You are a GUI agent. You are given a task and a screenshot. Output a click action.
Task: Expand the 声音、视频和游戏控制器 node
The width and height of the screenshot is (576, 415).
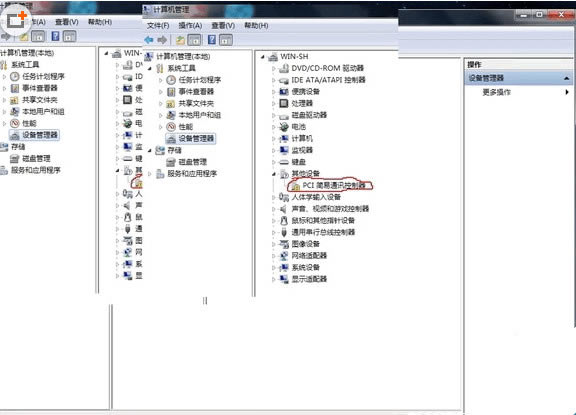pos(274,209)
